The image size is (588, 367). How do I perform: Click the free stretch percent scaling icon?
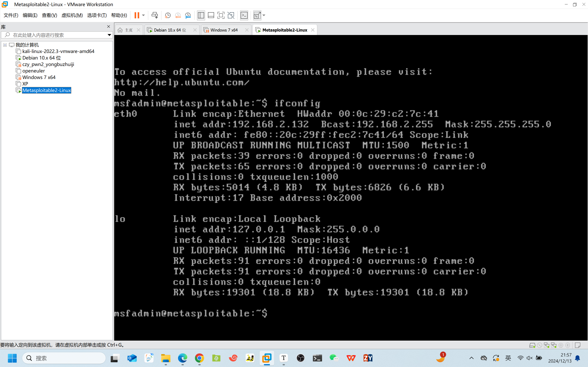pos(257,15)
